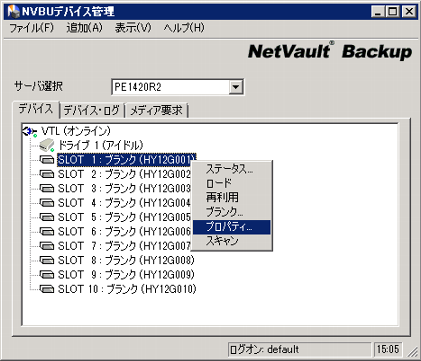Viewport: 421px width, 361px height.
Task: Switch to the デバイス tab
Action: click(x=36, y=109)
